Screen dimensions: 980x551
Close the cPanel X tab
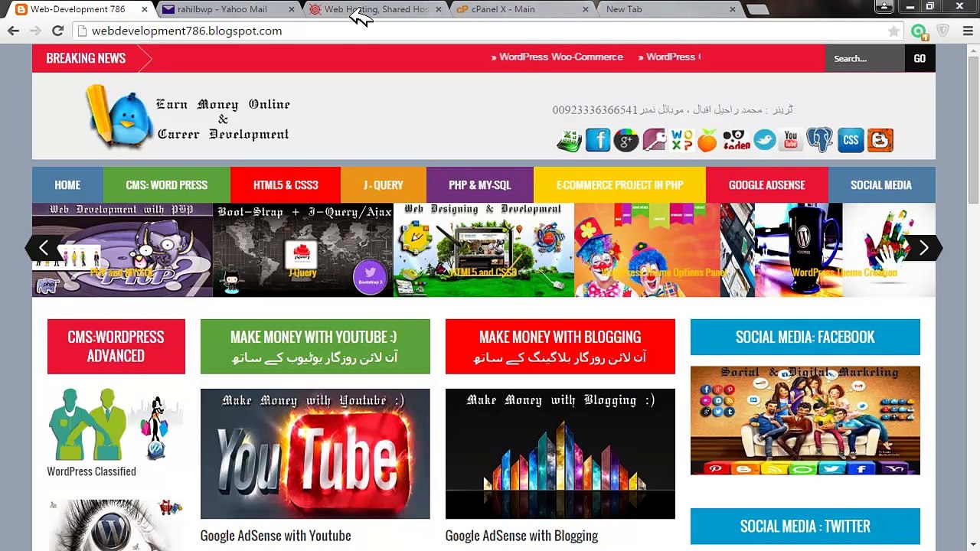coord(586,9)
